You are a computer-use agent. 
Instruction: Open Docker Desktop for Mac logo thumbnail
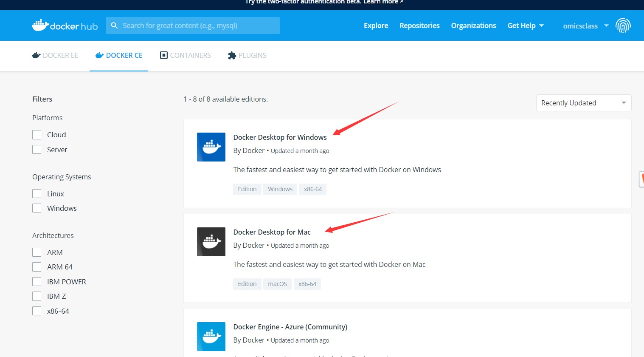click(x=211, y=242)
